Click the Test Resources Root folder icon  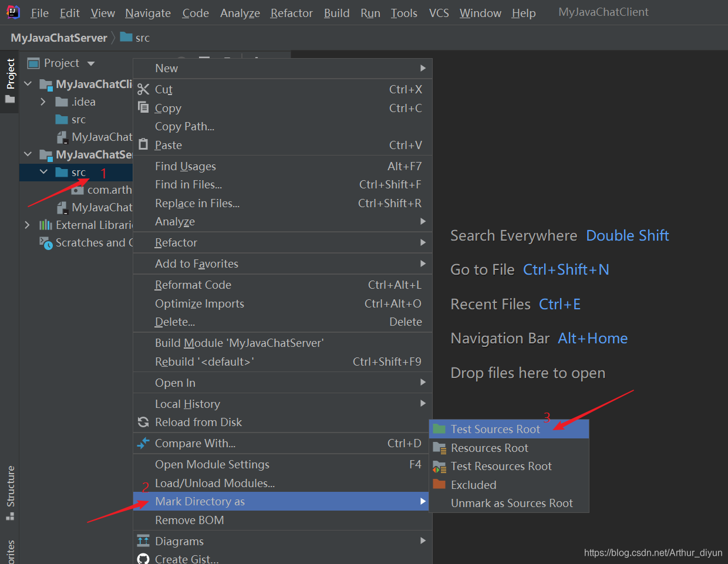pyautogui.click(x=439, y=467)
